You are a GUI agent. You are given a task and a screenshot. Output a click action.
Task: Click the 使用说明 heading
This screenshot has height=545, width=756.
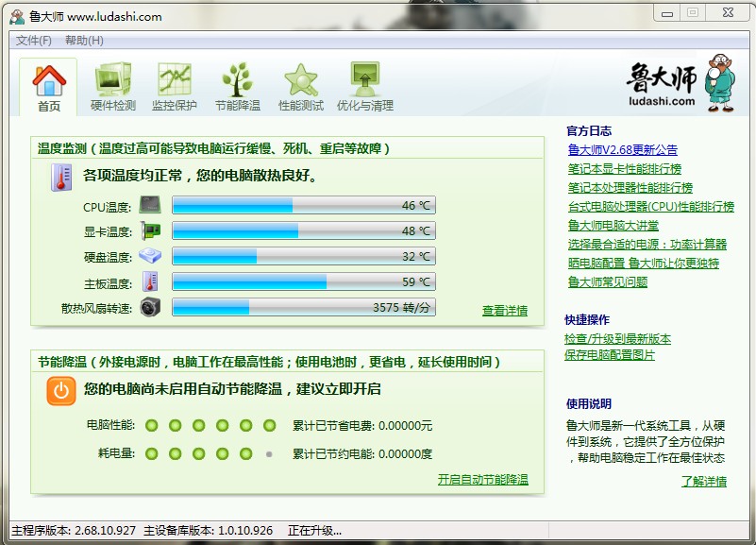[589, 403]
